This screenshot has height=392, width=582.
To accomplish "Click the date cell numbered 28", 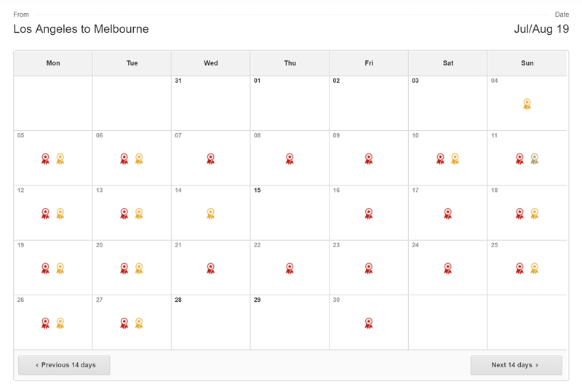I will coord(210,322).
